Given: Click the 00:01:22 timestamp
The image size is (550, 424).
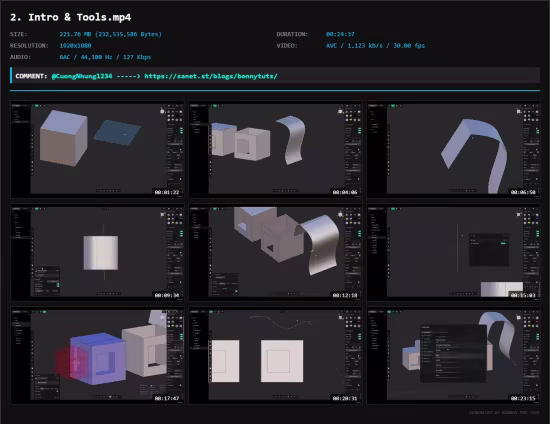Looking at the screenshot, I should coord(167,192).
